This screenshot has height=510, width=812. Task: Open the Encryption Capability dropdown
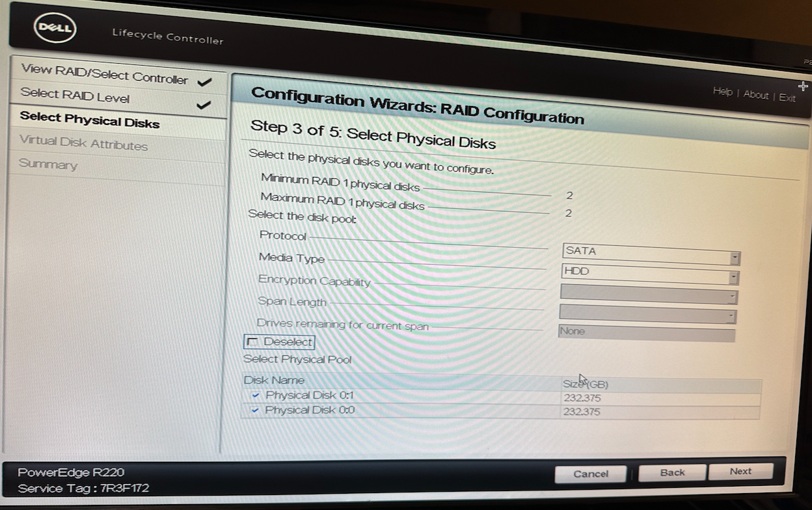649,295
